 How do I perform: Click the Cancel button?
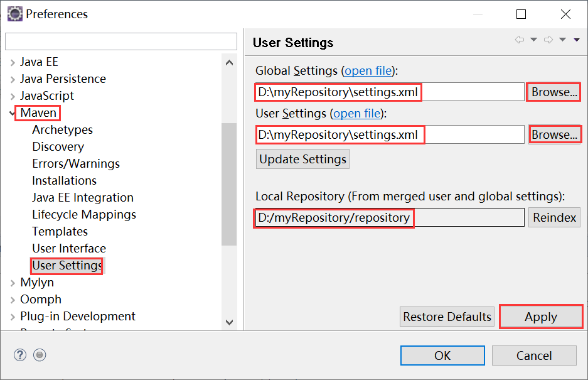point(534,356)
